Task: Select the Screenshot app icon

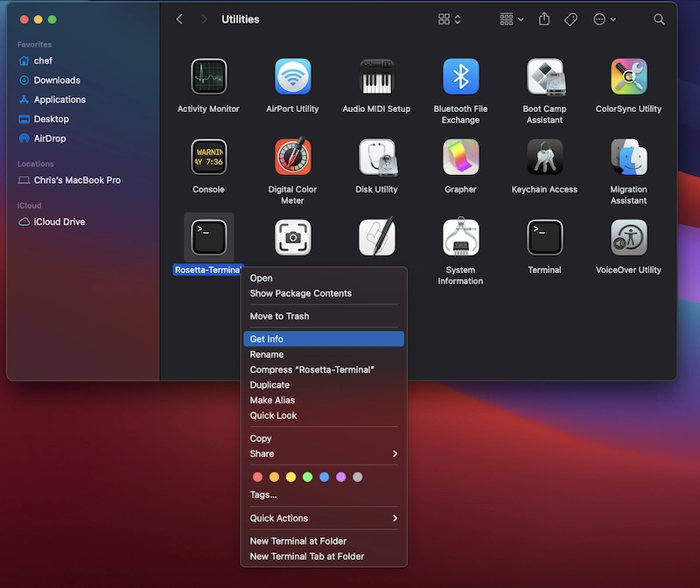Action: [292, 237]
